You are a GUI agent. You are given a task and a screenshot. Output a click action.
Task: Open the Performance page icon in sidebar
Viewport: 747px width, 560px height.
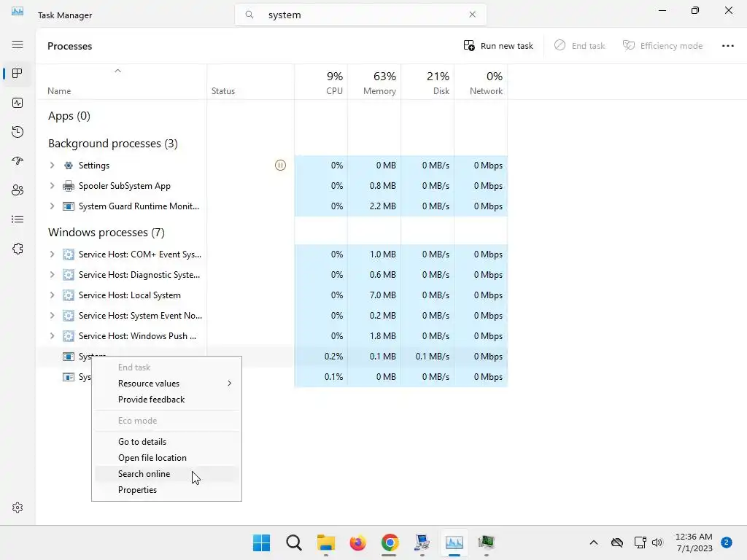tap(18, 103)
